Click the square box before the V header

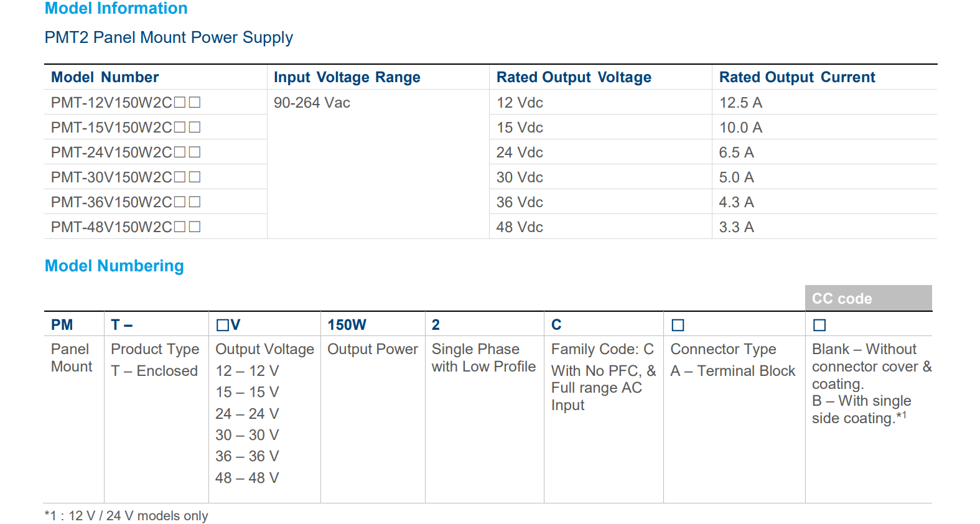click(x=223, y=325)
